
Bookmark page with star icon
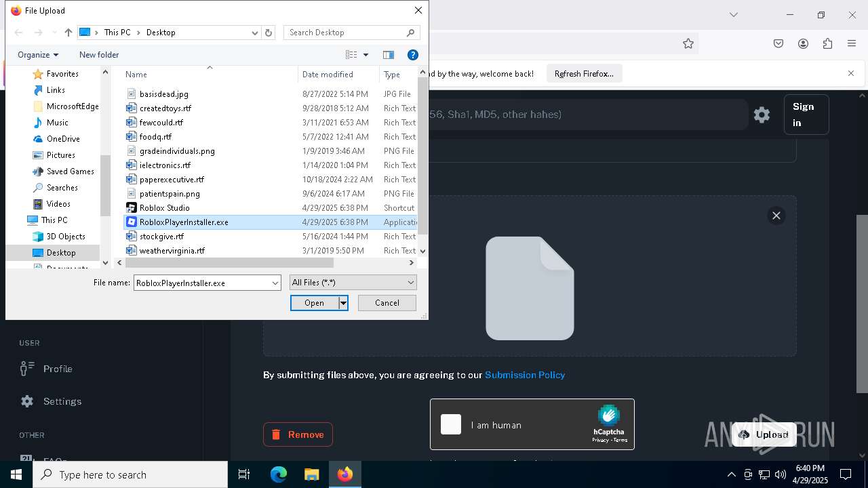point(688,43)
